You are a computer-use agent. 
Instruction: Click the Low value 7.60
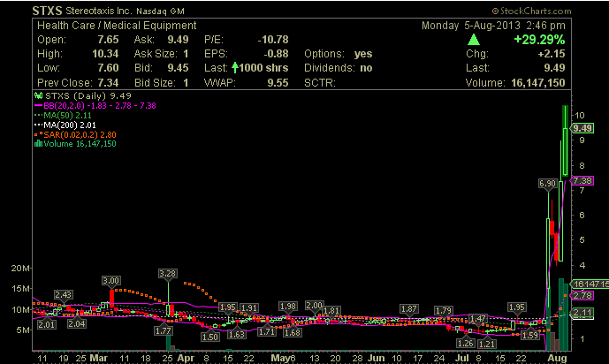pyautogui.click(x=108, y=68)
